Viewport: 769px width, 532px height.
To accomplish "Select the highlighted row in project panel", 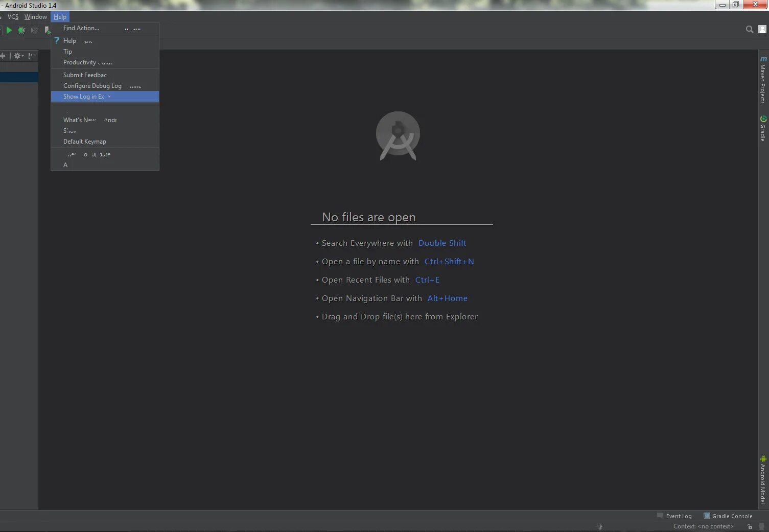I will click(19, 77).
